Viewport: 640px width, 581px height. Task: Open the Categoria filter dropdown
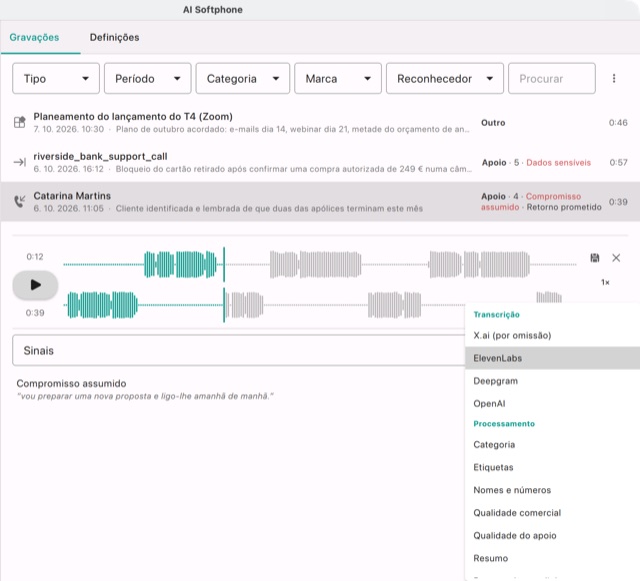coord(242,78)
